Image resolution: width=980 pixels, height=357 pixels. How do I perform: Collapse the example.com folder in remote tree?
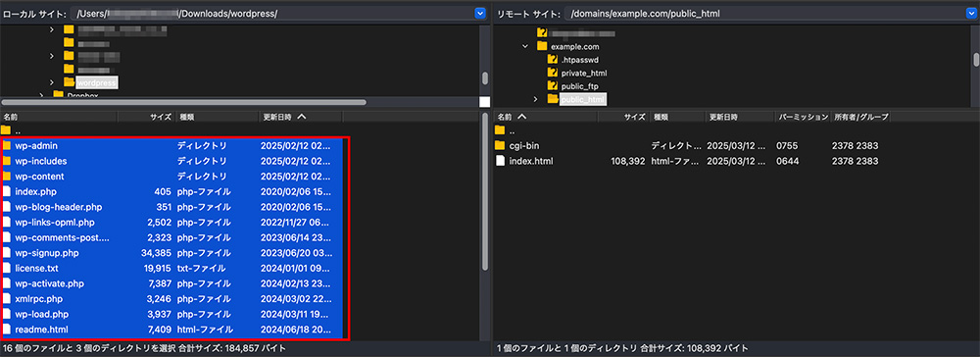(x=524, y=46)
